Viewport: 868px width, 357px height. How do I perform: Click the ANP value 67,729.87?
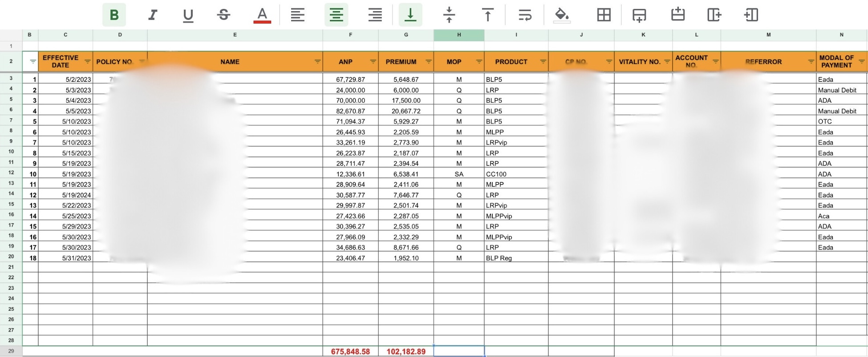(351, 80)
